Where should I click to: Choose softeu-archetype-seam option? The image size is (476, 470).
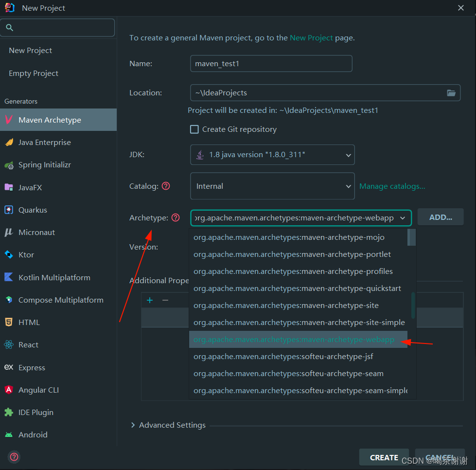[x=298, y=373]
